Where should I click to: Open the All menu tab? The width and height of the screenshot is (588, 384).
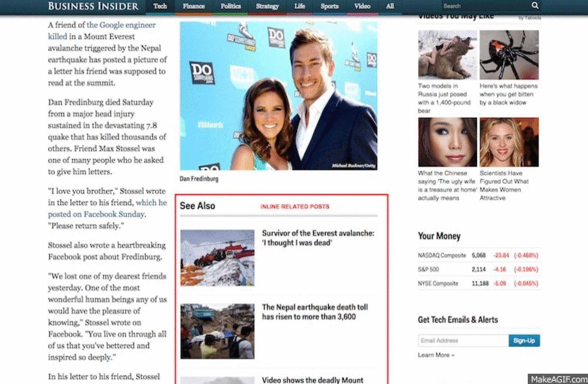(390, 6)
